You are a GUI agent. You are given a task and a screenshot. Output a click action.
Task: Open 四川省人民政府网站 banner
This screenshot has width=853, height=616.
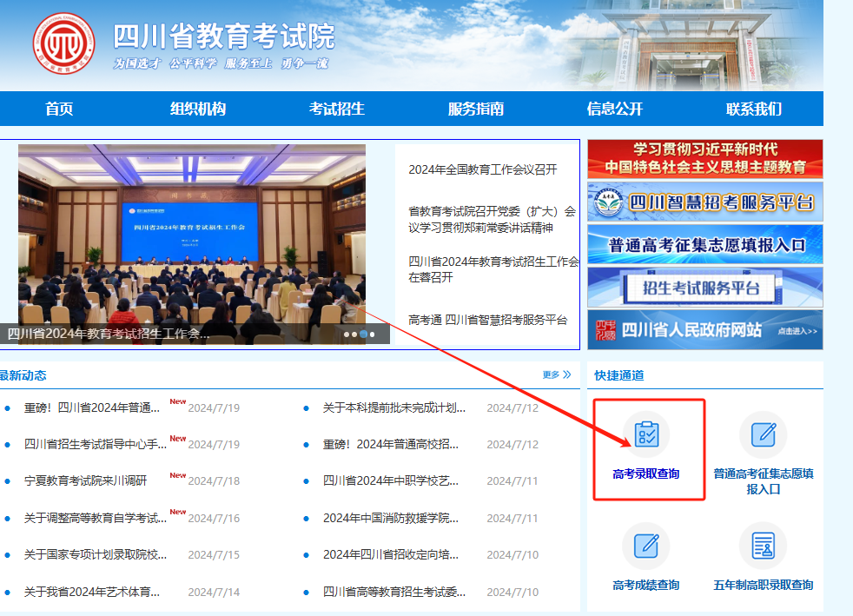[704, 330]
